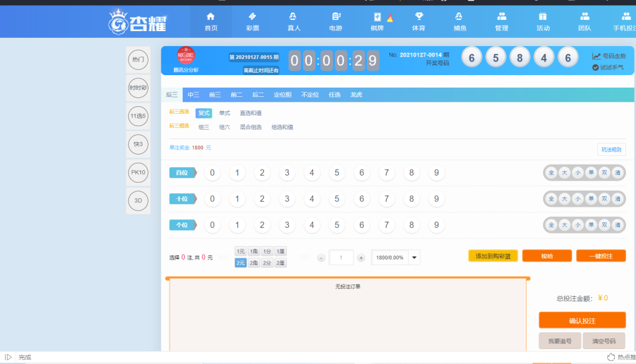Click the 确认投注 confirm bet button
This screenshot has height=364, width=636.
[x=581, y=320]
